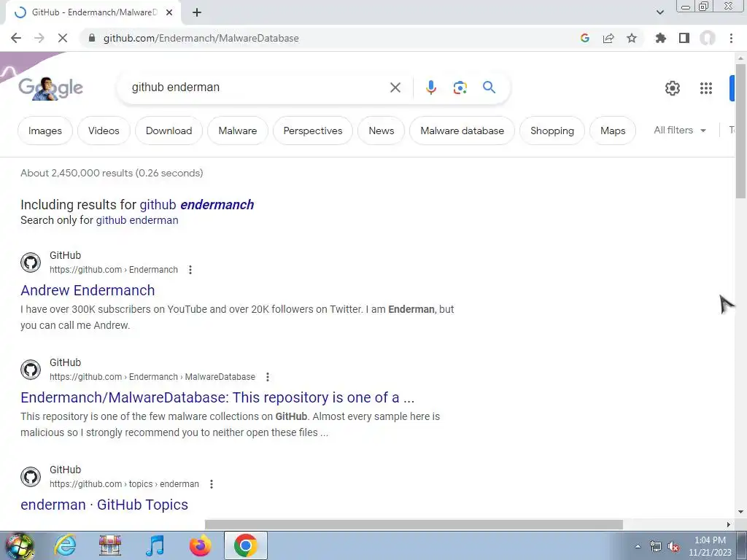Viewport: 747px width, 560px height.
Task: Open the Extensions puzzle icon
Action: (661, 38)
